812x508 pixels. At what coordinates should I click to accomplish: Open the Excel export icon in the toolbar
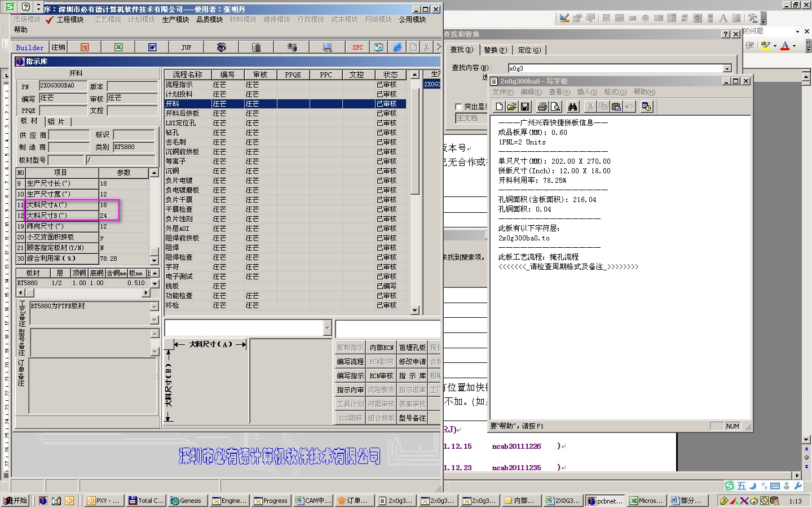(x=118, y=47)
